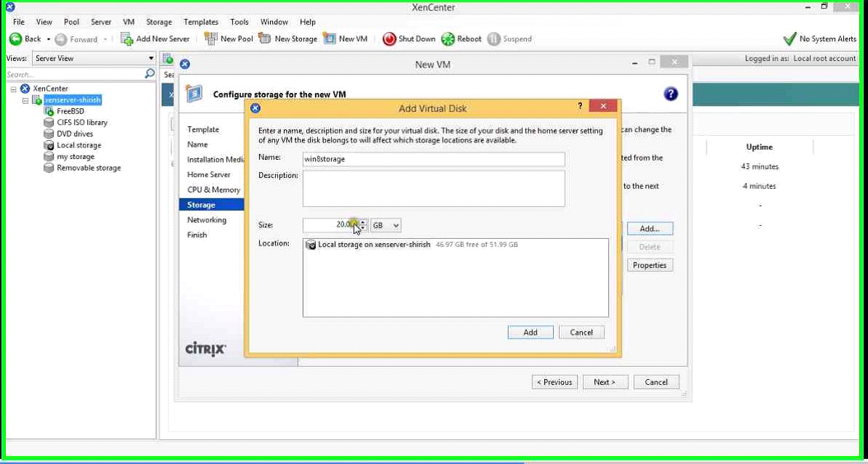Click the No System Alerts checkmark
868x464 pixels.
790,38
